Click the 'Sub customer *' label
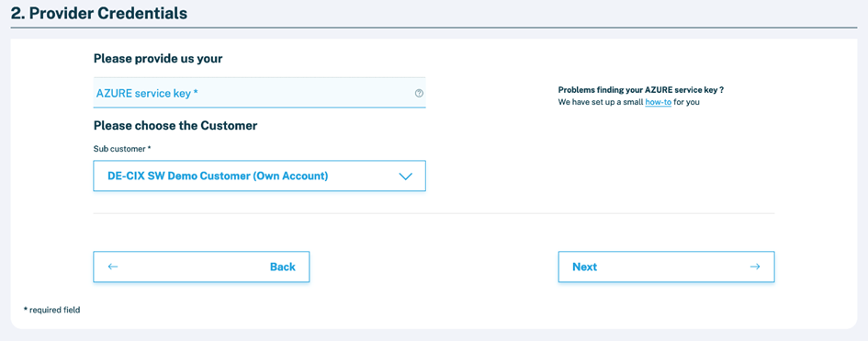 [x=122, y=149]
